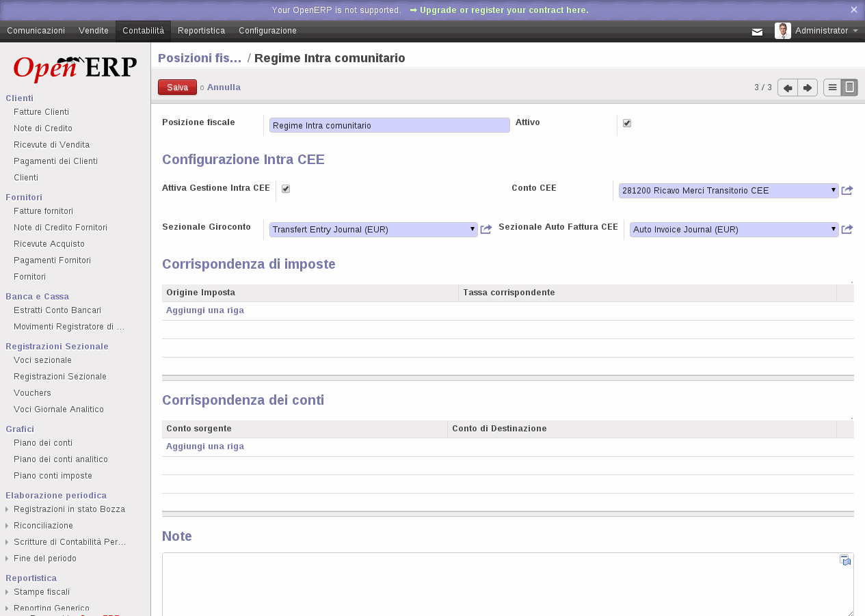The height and width of the screenshot is (616, 865).
Task: Open the Vendite menu
Action: (x=94, y=31)
